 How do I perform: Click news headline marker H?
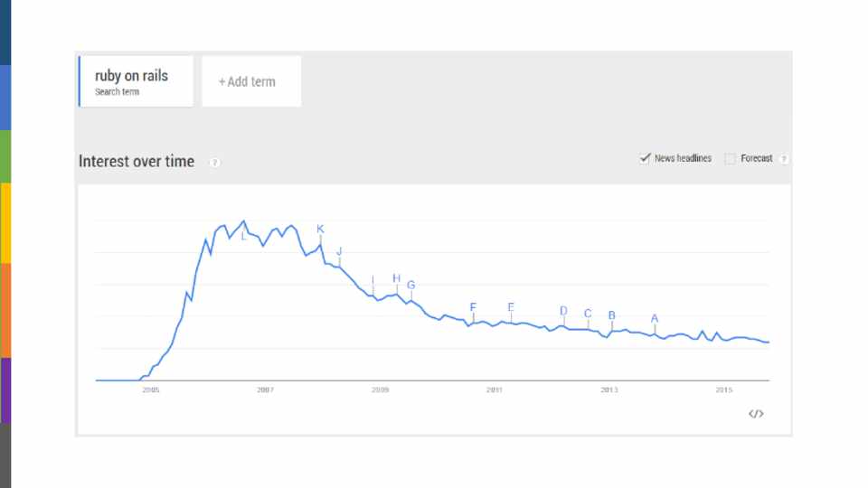coord(396,278)
